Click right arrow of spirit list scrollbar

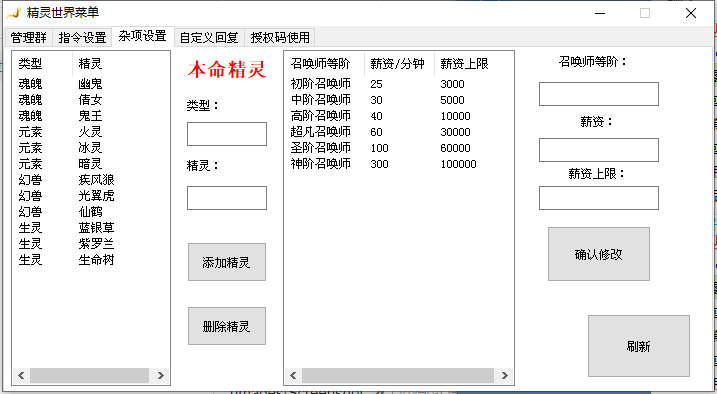[161, 375]
